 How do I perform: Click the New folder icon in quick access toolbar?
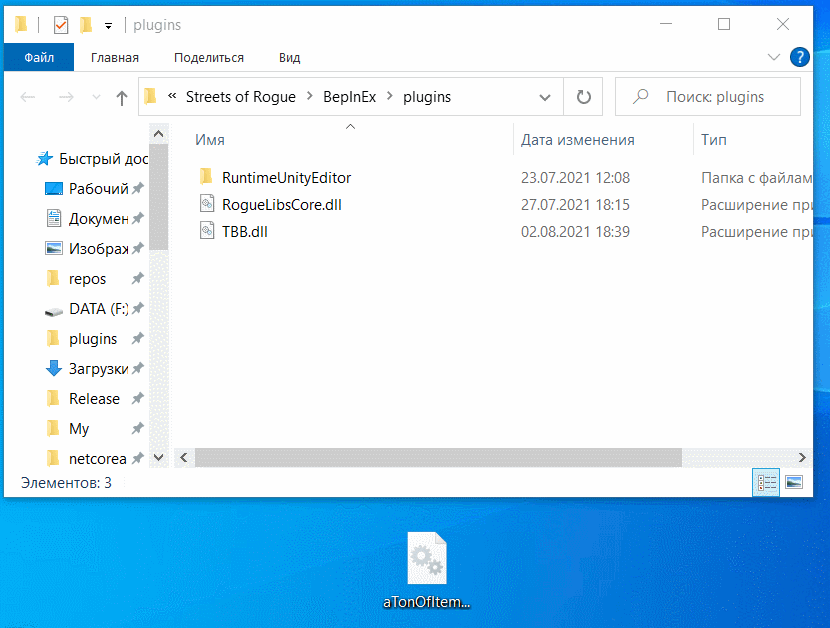(x=86, y=24)
